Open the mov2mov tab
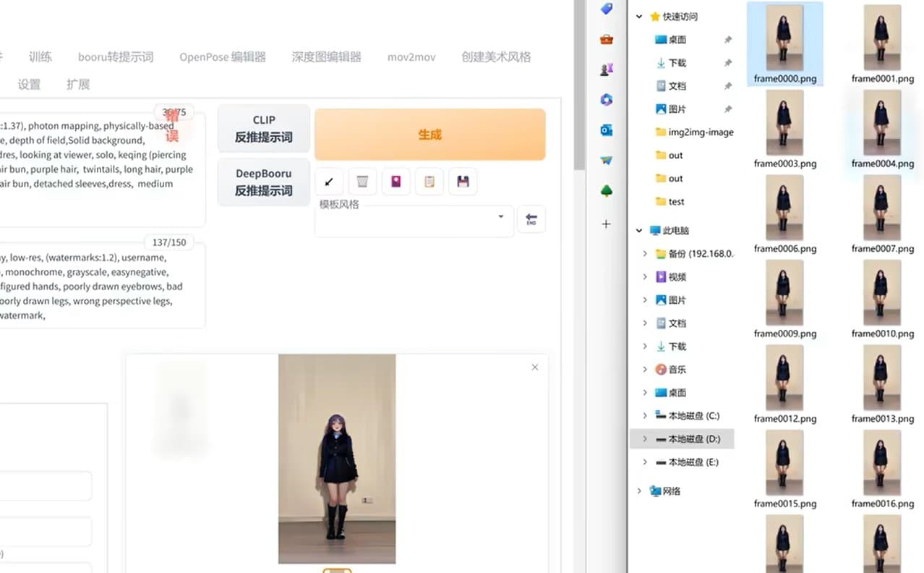924x573 pixels. (x=411, y=56)
